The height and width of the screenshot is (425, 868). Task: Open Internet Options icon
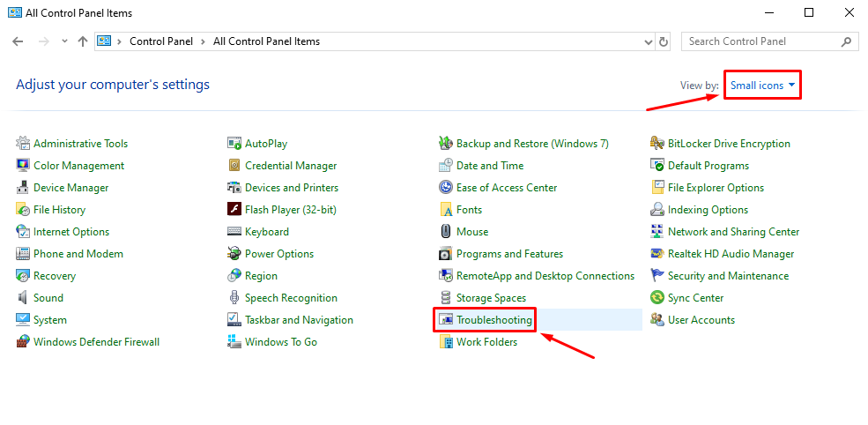(x=23, y=232)
